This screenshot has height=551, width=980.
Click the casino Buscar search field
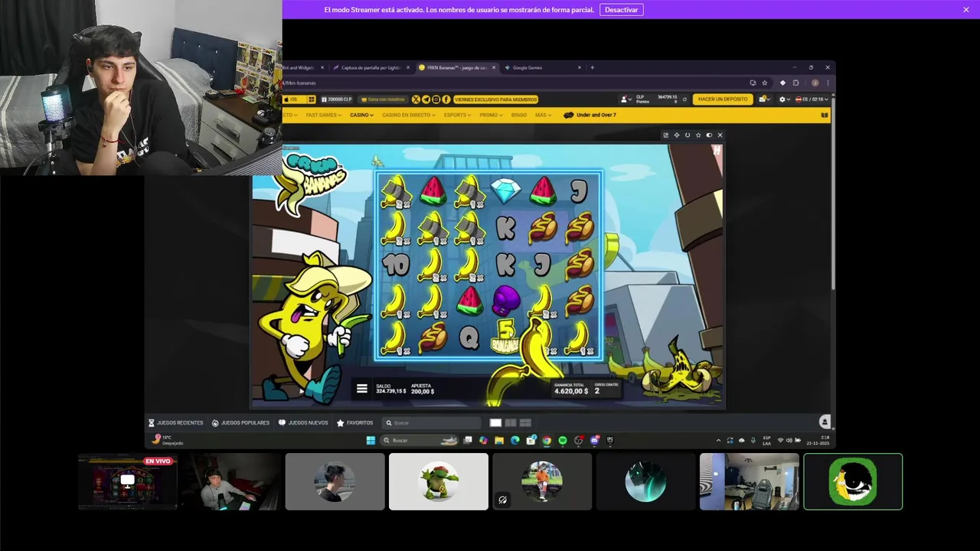tap(433, 422)
